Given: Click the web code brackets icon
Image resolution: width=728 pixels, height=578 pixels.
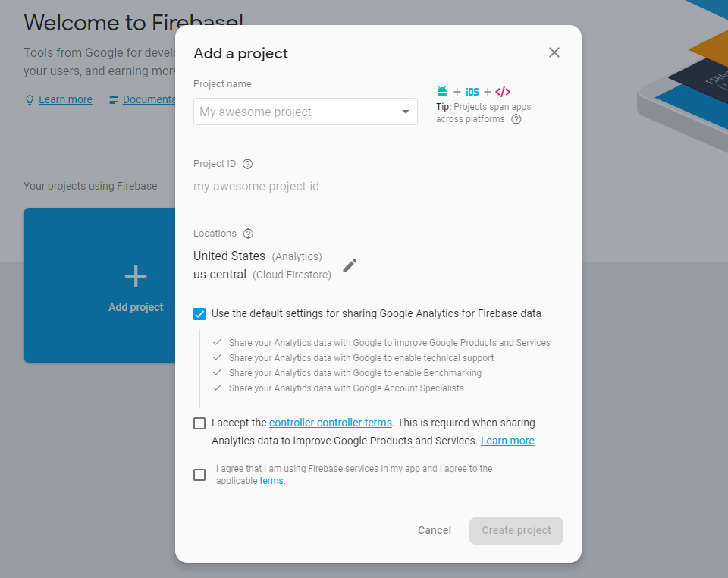Looking at the screenshot, I should [x=503, y=92].
